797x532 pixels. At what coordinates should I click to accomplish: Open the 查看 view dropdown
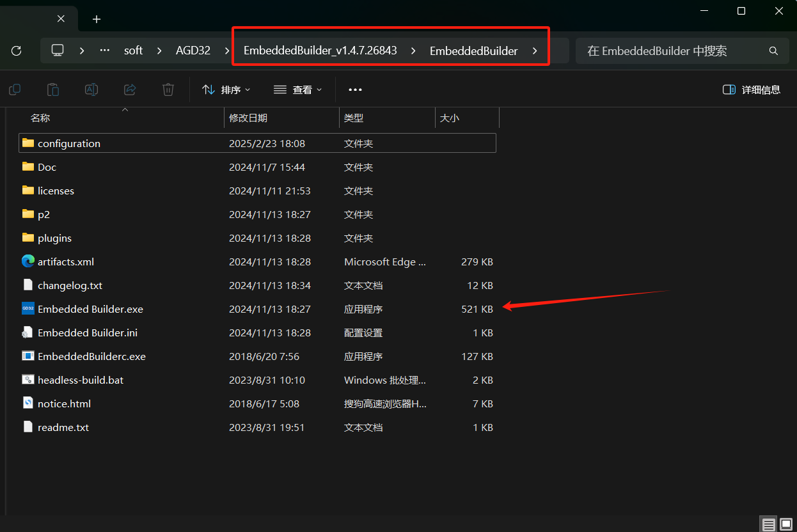point(298,90)
